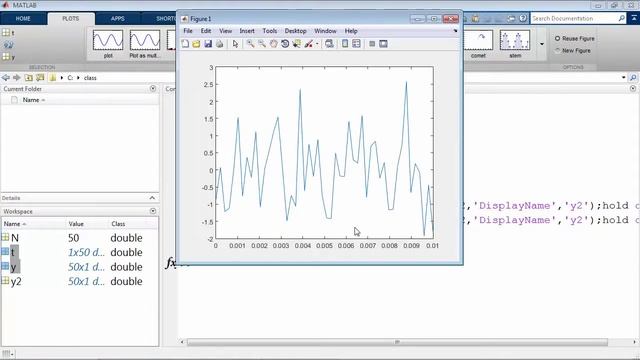Image resolution: width=640 pixels, height=360 pixels.
Task: Open the brush color dropdown arrow
Action: pos(317,44)
